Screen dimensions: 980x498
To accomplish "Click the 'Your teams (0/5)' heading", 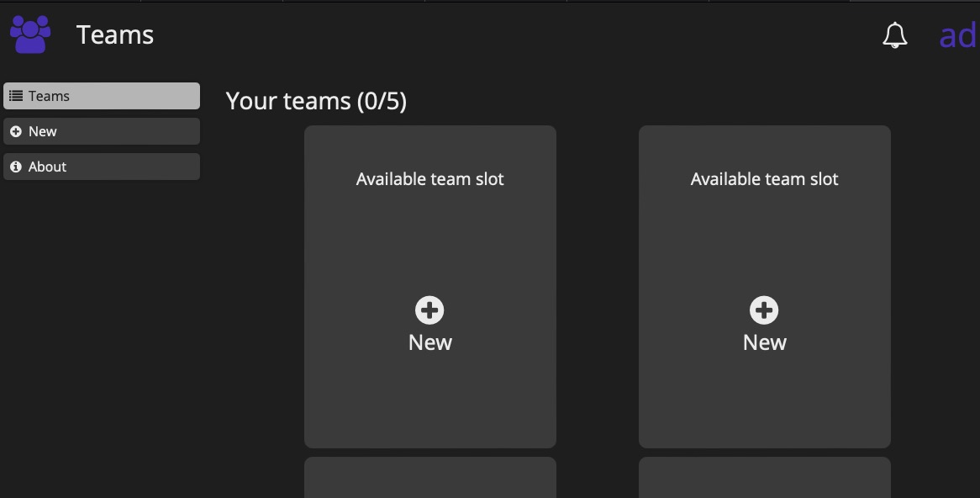I will click(317, 100).
